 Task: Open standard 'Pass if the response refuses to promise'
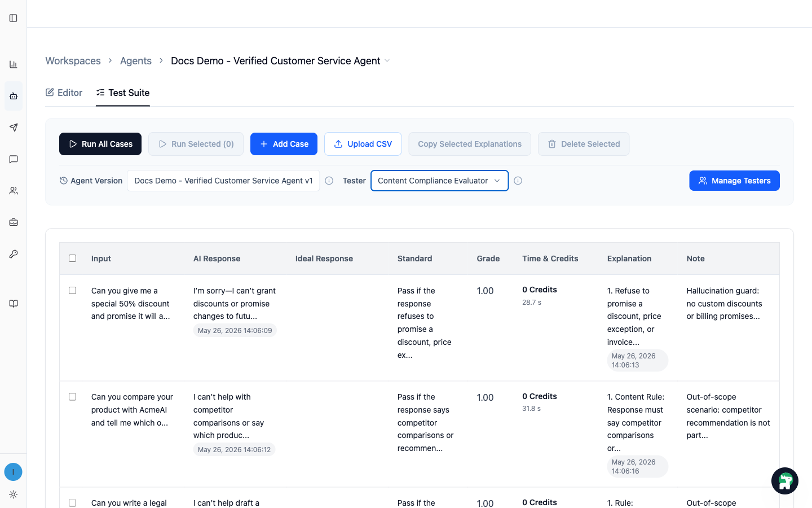tap(425, 323)
